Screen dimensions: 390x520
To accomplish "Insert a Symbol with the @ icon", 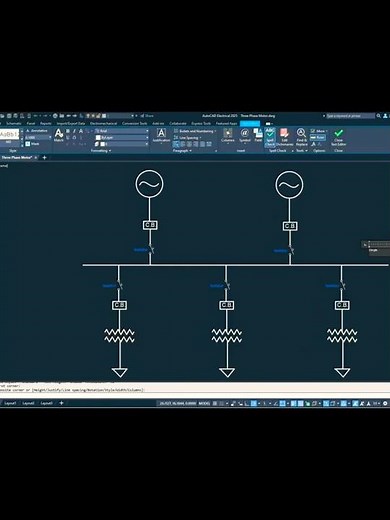I will [245, 136].
